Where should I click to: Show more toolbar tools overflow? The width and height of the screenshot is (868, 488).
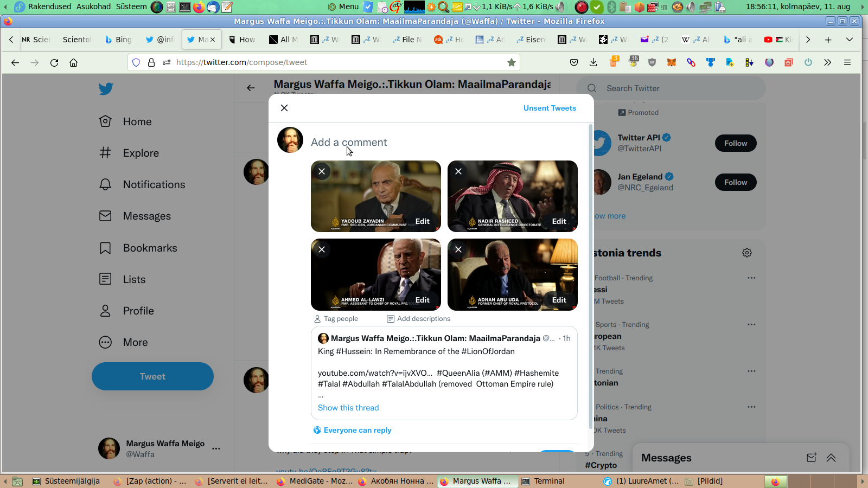828,62
